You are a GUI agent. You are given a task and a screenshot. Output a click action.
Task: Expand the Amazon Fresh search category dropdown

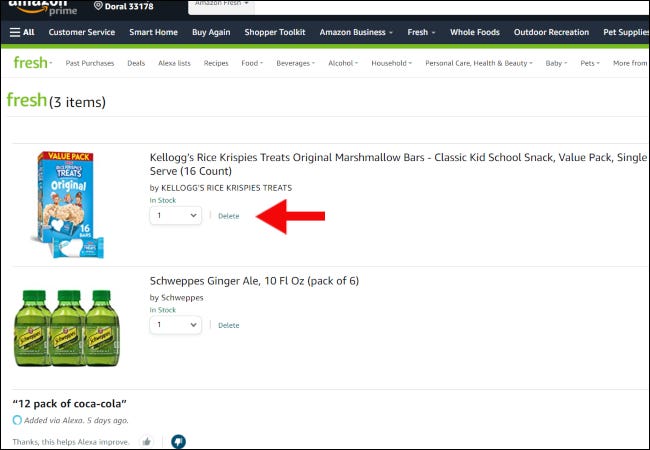pos(221,4)
